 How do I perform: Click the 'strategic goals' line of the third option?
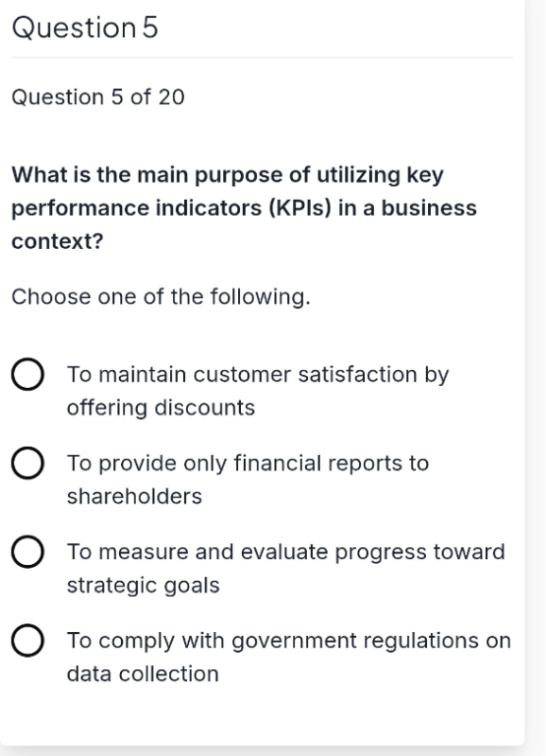point(143,586)
